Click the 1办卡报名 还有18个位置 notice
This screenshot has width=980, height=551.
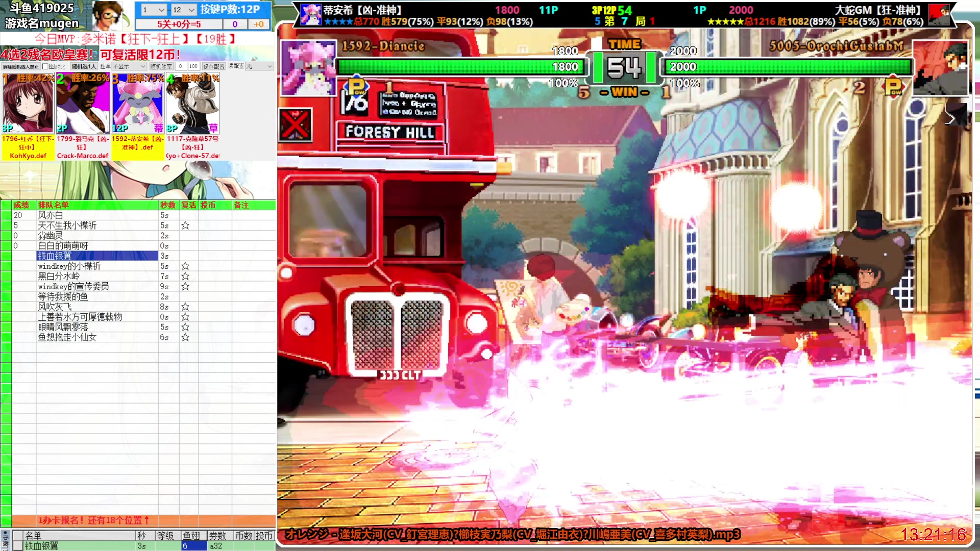point(93,520)
